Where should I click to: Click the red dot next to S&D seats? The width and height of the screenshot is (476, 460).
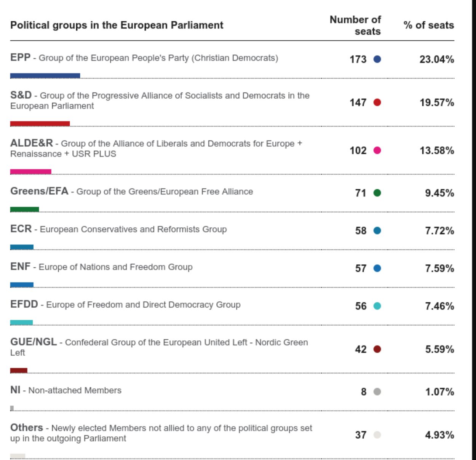point(377,102)
